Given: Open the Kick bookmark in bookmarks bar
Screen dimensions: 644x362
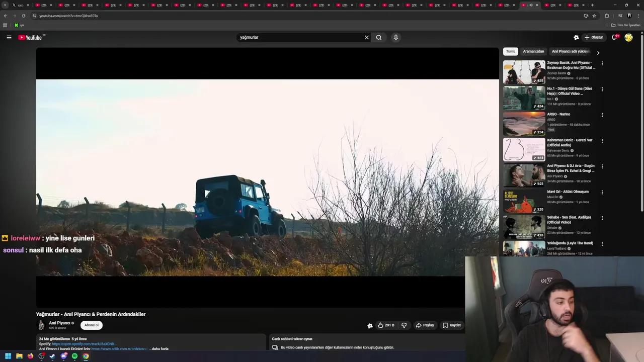Looking at the screenshot, I should click(19, 25).
